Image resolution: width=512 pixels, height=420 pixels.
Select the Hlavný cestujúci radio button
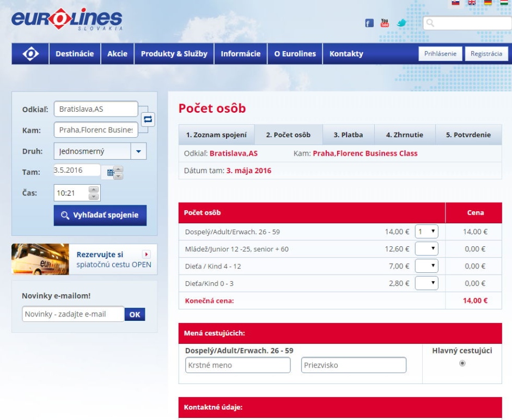click(462, 363)
